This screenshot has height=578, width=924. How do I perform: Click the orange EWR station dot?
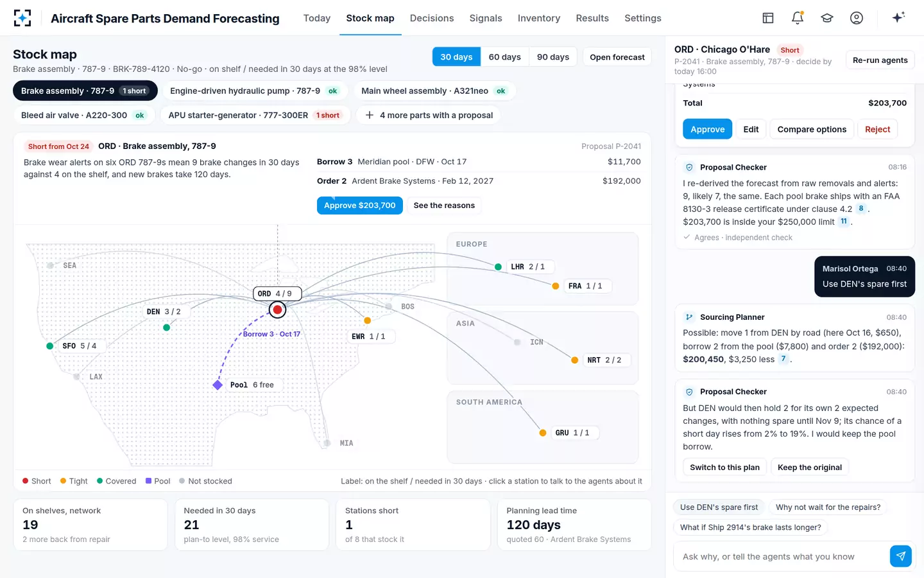click(367, 320)
